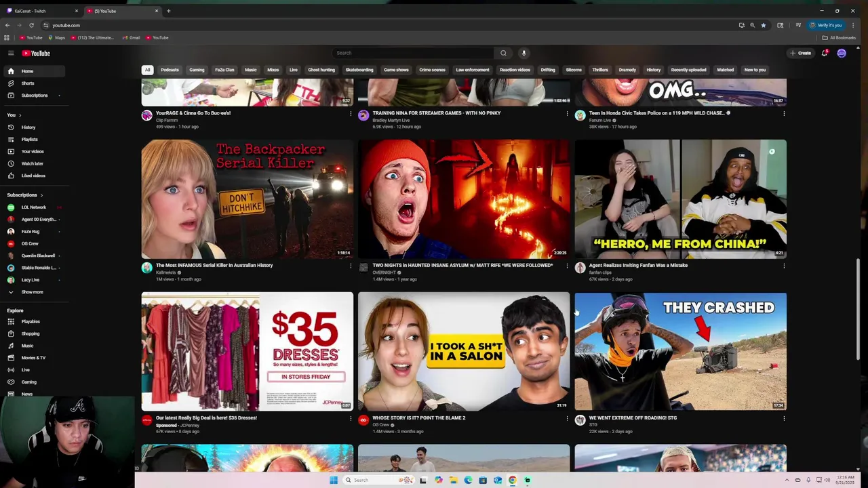Open Chrome's three-dot menu
This screenshot has width=868, height=488.
pos(853,25)
